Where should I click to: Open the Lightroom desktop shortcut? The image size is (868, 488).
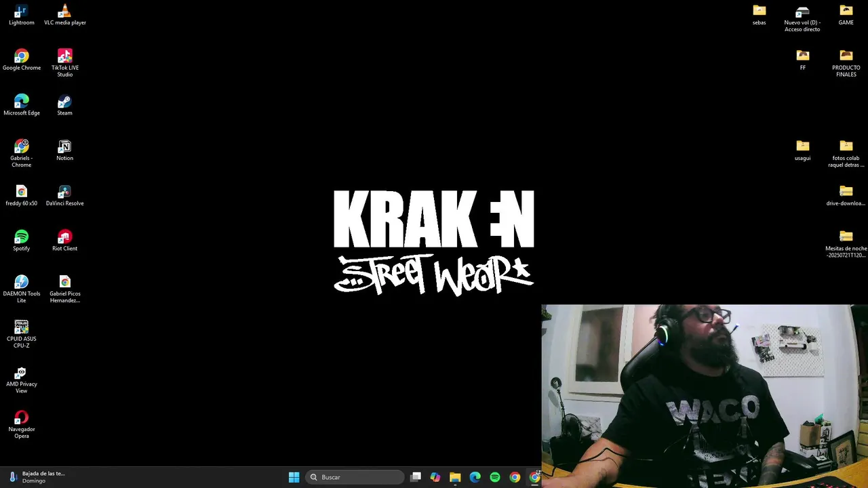[x=21, y=15]
